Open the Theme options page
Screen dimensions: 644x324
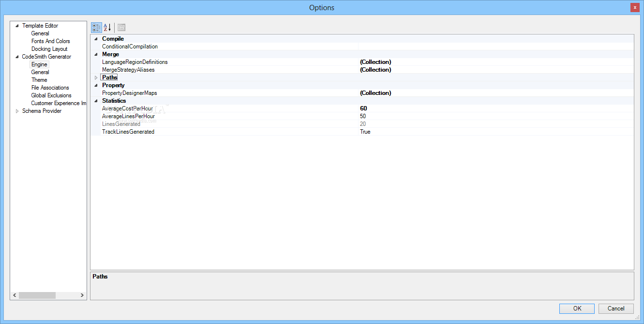39,80
